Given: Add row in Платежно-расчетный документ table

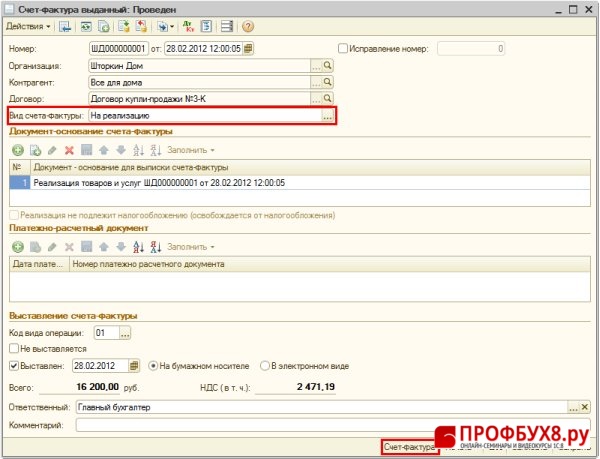Looking at the screenshot, I should coord(17,246).
